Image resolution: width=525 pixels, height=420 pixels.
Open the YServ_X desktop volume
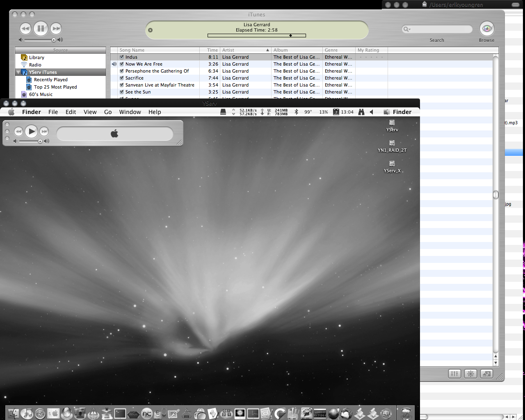pyautogui.click(x=392, y=167)
